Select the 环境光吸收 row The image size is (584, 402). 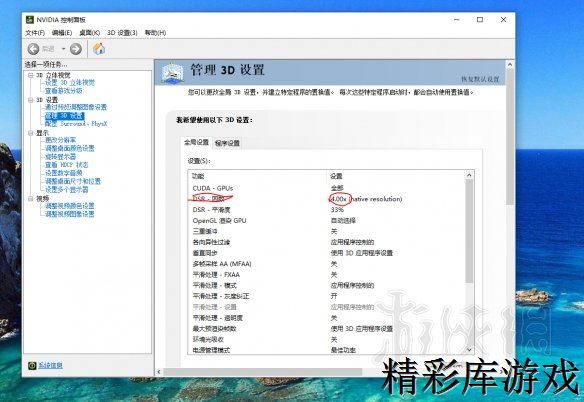pyautogui.click(x=327, y=339)
